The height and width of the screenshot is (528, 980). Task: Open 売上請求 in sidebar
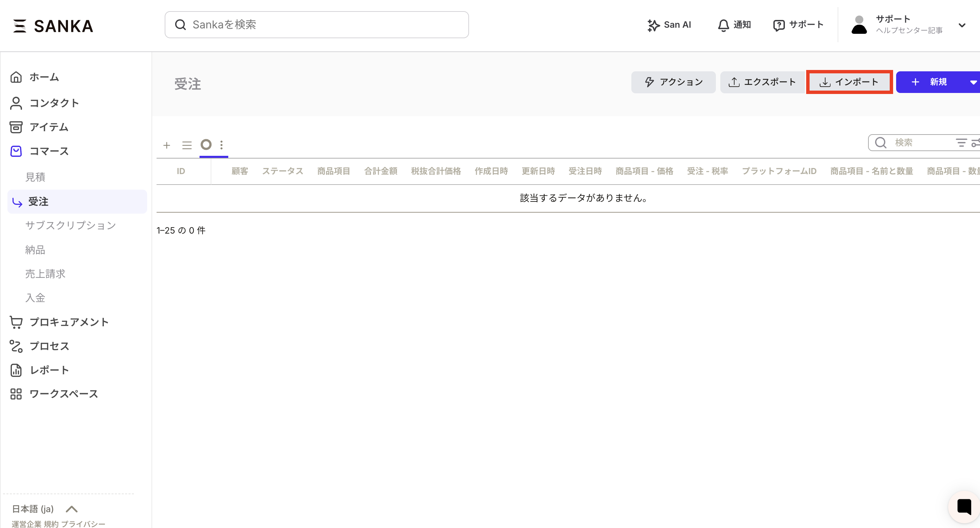45,273
